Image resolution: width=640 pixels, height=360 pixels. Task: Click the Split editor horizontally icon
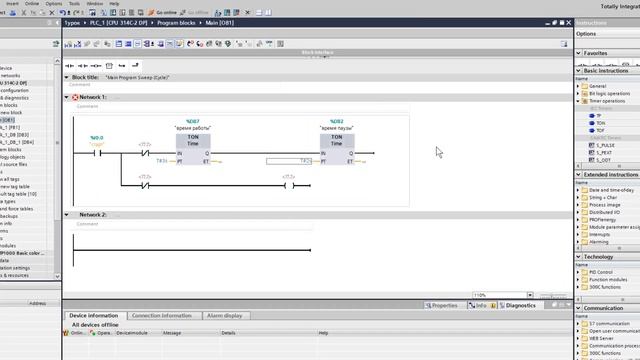pyautogui.click(x=259, y=13)
